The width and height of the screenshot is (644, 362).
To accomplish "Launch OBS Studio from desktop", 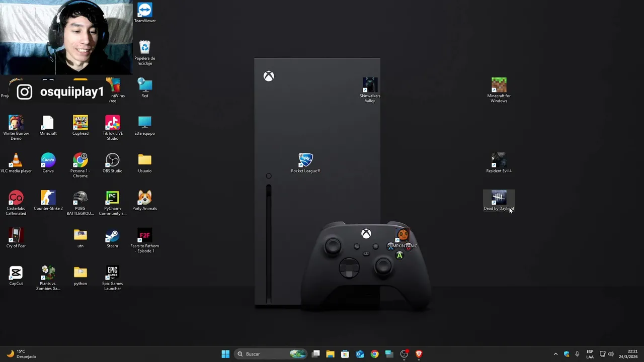I will coord(113,163).
